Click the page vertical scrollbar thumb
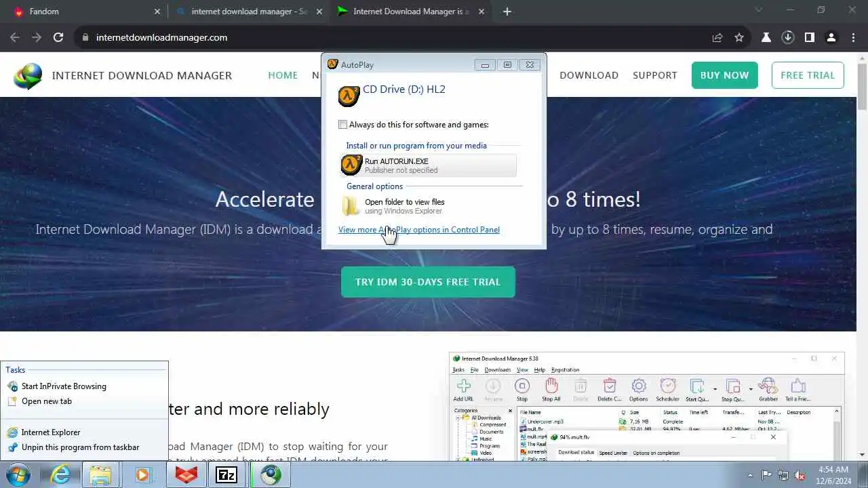This screenshot has width=868, height=488. [863, 87]
